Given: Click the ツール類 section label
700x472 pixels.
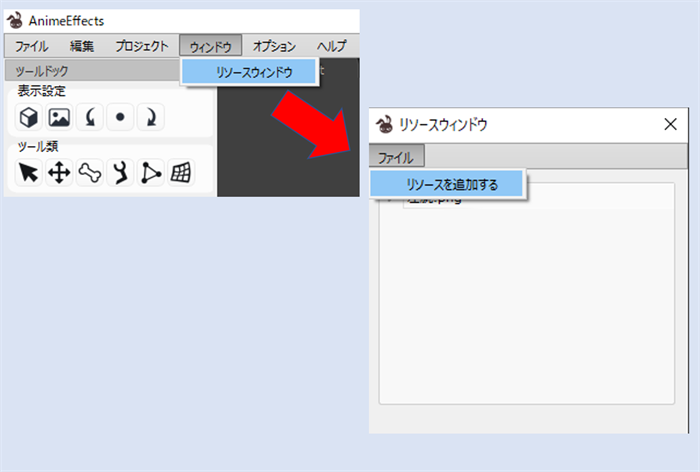Looking at the screenshot, I should (x=38, y=146).
